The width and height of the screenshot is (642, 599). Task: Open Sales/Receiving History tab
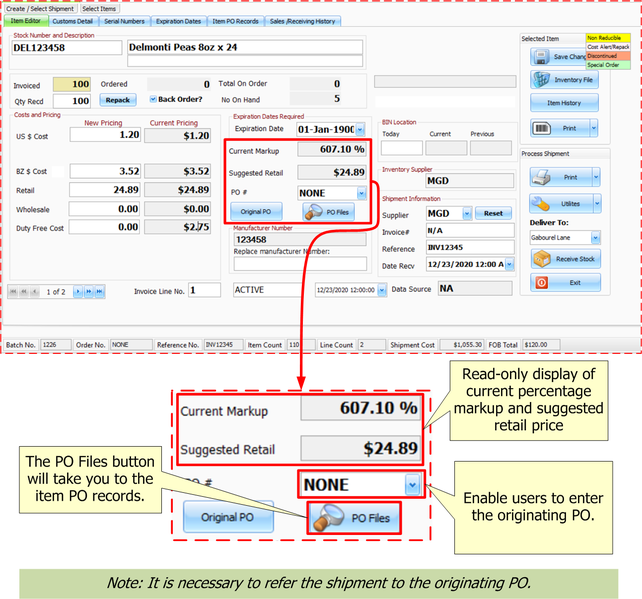coord(303,21)
